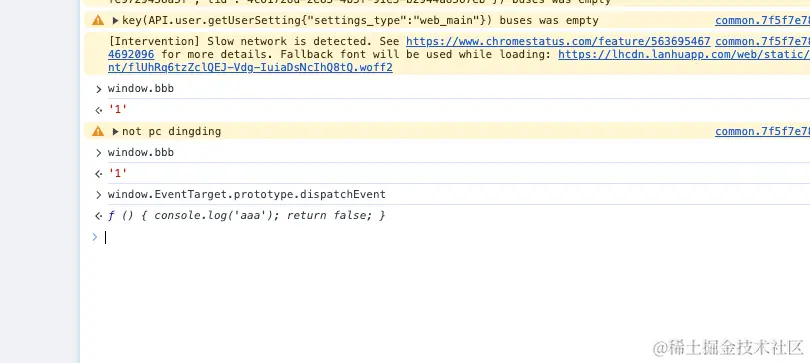Open common.7f5f7e source link beside 'not pc dingding'
The width and height of the screenshot is (810, 363).
[x=762, y=132]
